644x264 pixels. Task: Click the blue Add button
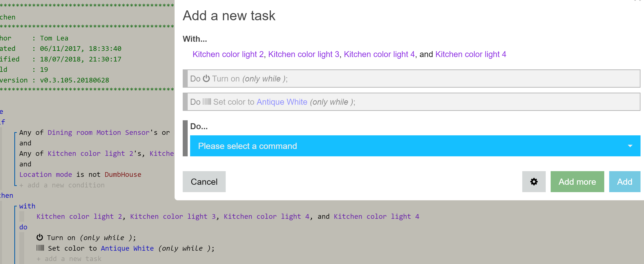click(624, 182)
